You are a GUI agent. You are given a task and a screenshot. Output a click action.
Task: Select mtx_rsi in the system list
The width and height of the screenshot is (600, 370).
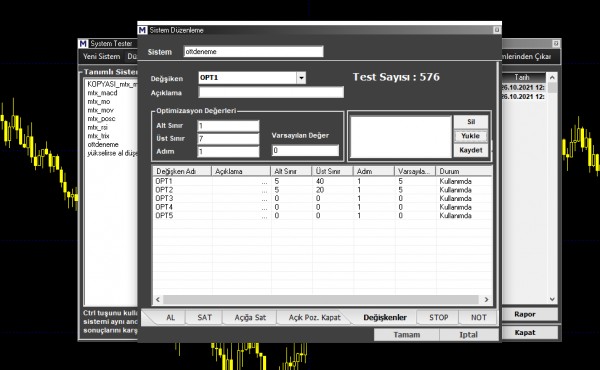tap(98, 127)
